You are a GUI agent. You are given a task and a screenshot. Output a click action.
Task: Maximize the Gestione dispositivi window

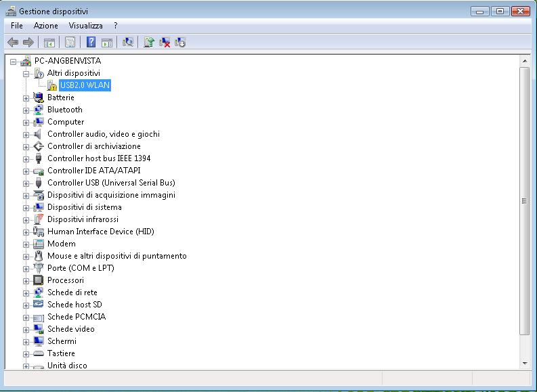pyautogui.click(x=500, y=12)
